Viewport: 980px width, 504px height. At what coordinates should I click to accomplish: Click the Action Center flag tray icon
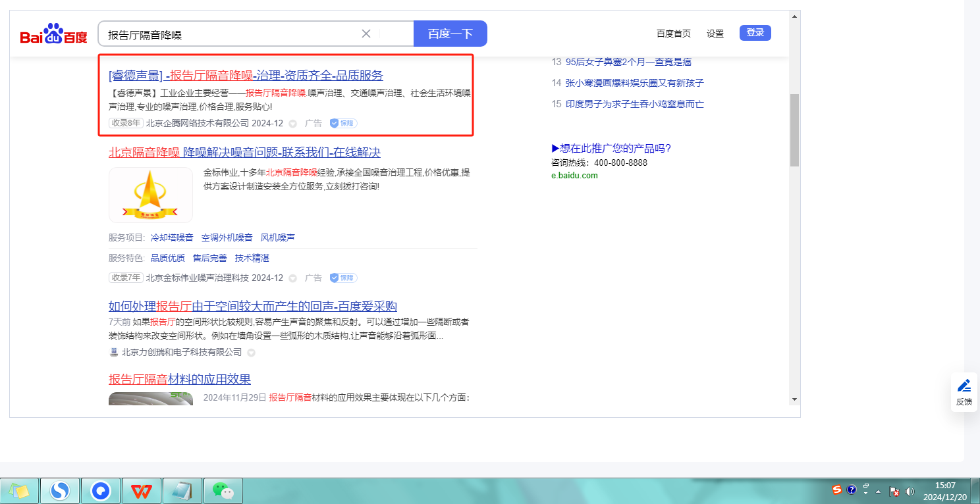pos(894,491)
